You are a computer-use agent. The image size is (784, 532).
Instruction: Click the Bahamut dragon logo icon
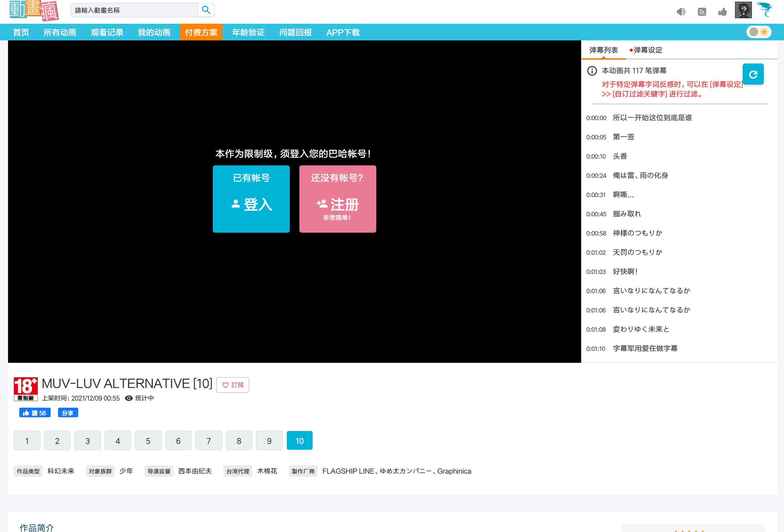[x=765, y=9]
